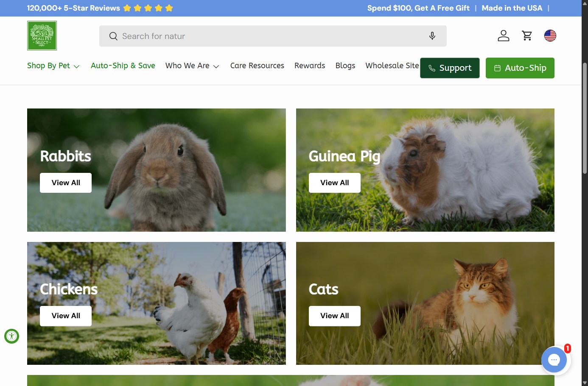Screen dimensions: 588x386
Task: View All rabbit products
Action: 66,183
